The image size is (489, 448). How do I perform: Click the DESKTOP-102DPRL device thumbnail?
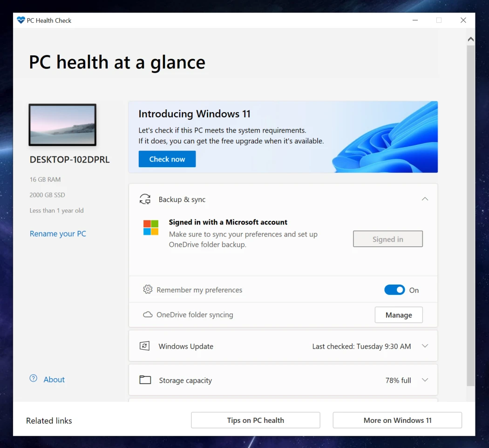[x=62, y=124]
